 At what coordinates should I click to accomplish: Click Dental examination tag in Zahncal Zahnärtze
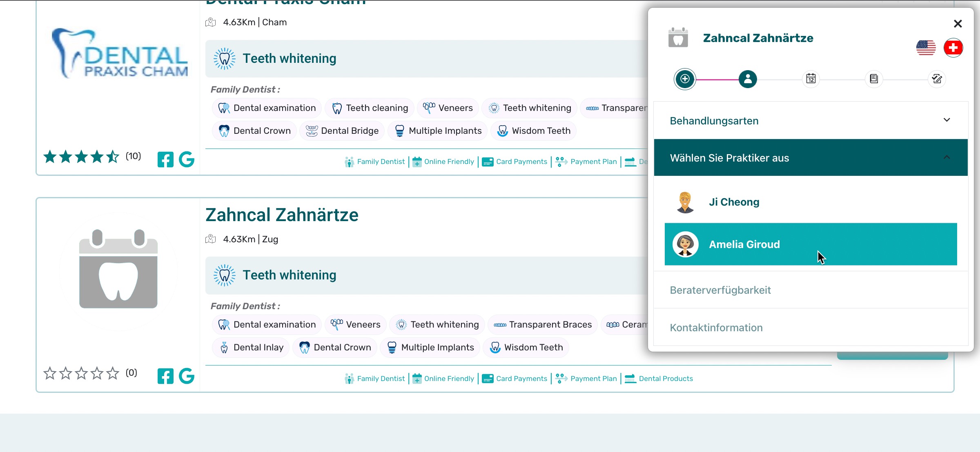(x=267, y=324)
